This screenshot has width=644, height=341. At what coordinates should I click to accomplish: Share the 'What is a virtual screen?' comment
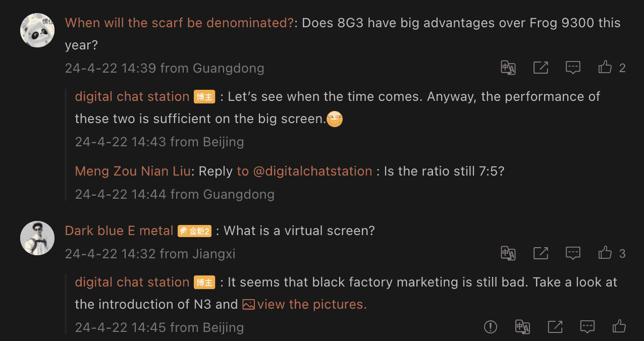click(x=541, y=253)
